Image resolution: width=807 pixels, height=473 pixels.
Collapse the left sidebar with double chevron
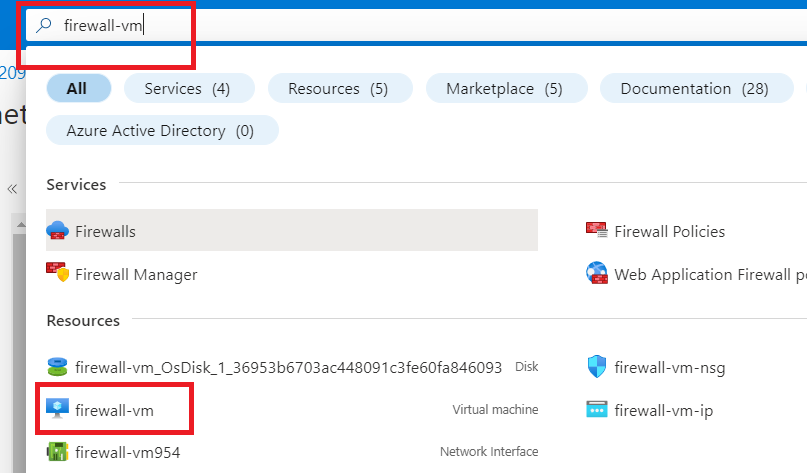13,188
